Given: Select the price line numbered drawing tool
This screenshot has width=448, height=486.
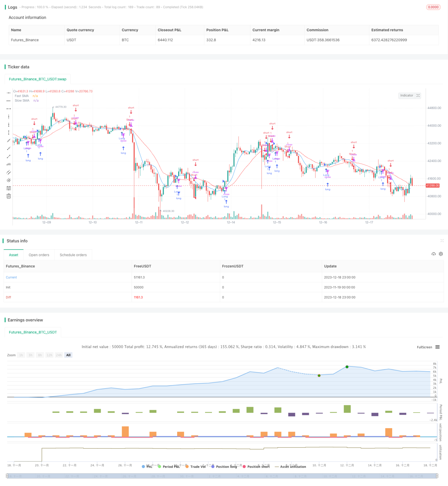Looking at the screenshot, I should pyautogui.click(x=9, y=164).
